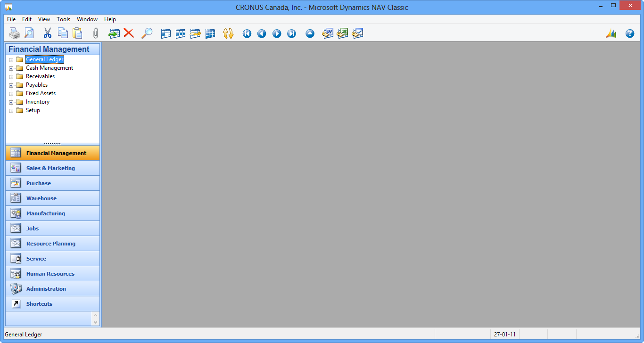
Task: Select the Fixed Assets tree label
Action: coord(41,93)
